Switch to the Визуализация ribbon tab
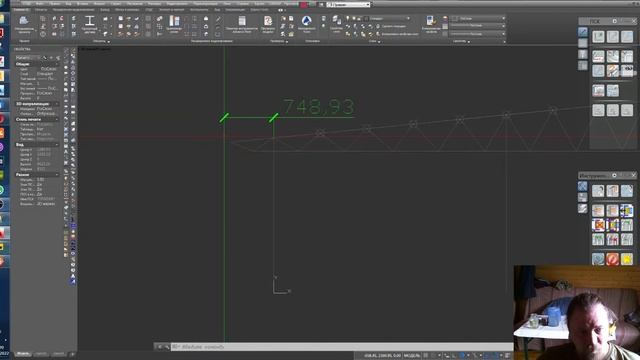 (x=235, y=10)
